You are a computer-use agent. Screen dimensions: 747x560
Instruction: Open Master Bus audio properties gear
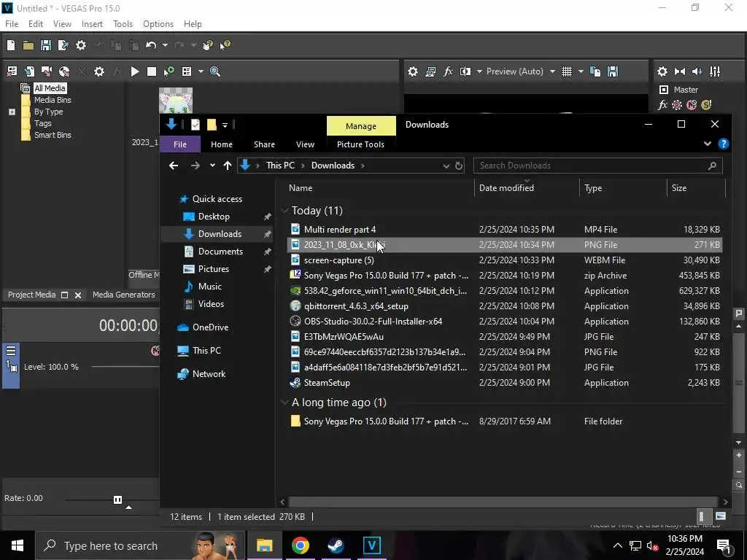click(x=662, y=71)
